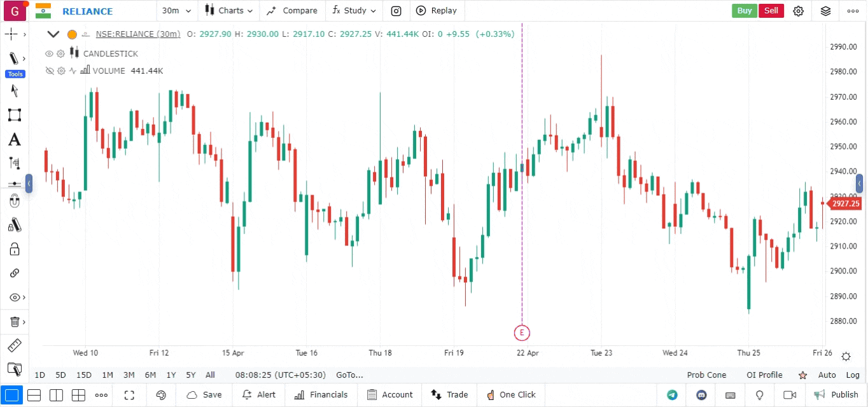Click the green Buy button

(744, 11)
